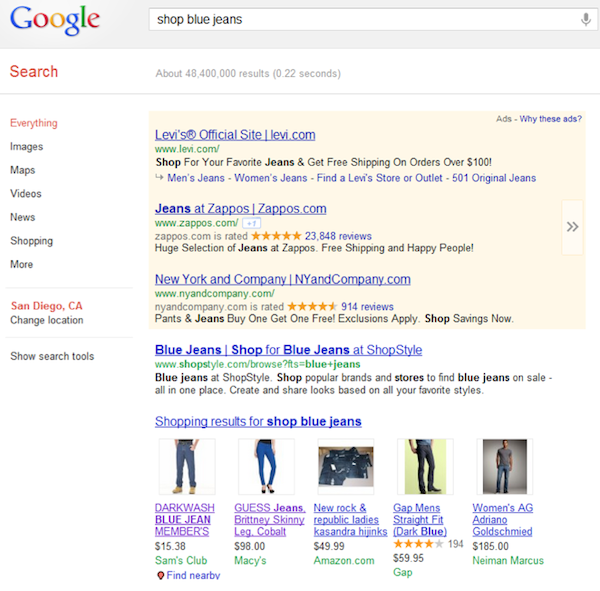
Task: Click the shopstyle.com browse green URL
Action: [x=258, y=364]
